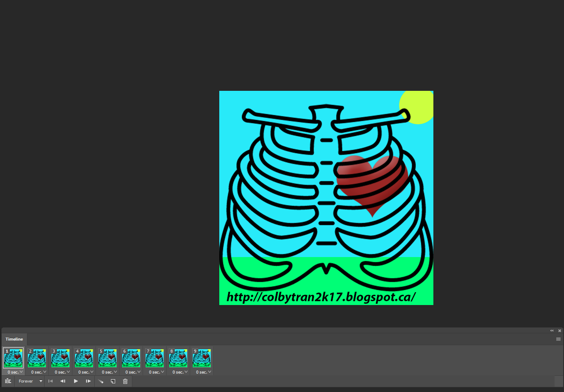
Task: Open the Forever looping options dropdown
Action: coord(30,381)
